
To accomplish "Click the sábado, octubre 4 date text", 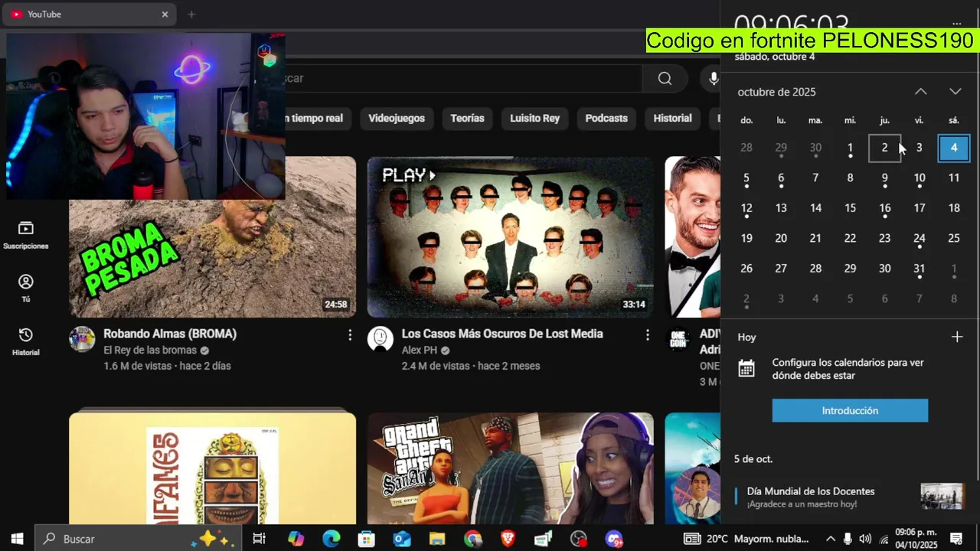I will (x=775, y=57).
